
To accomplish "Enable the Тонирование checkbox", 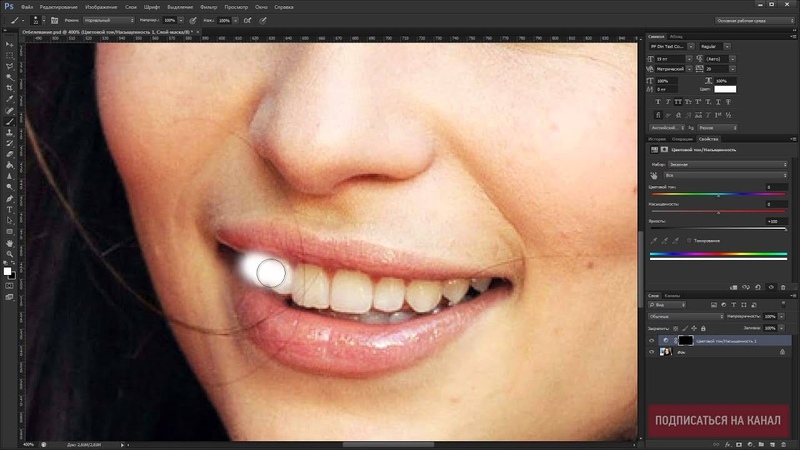I will (x=689, y=240).
